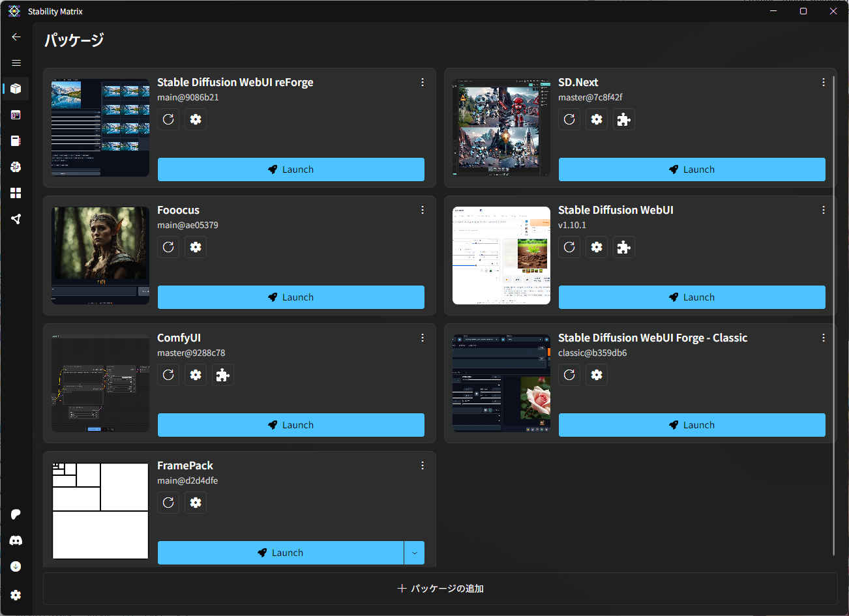Expand the FramePack Launch dropdown arrow
The width and height of the screenshot is (849, 616).
click(x=414, y=553)
